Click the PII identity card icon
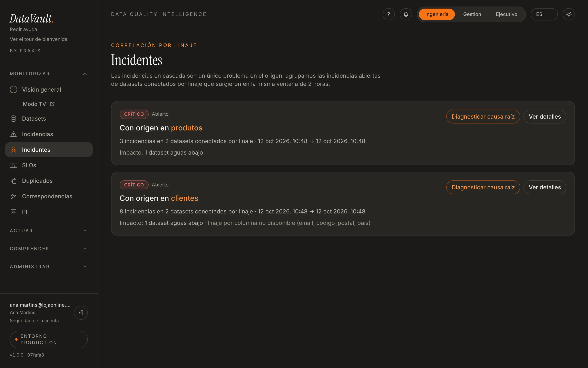Image resolution: width=588 pixels, height=368 pixels. tap(13, 212)
